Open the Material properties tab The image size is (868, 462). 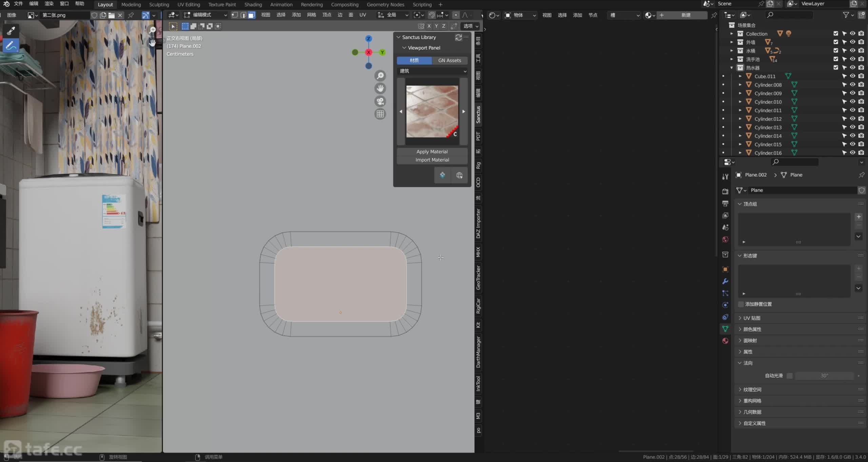(725, 341)
